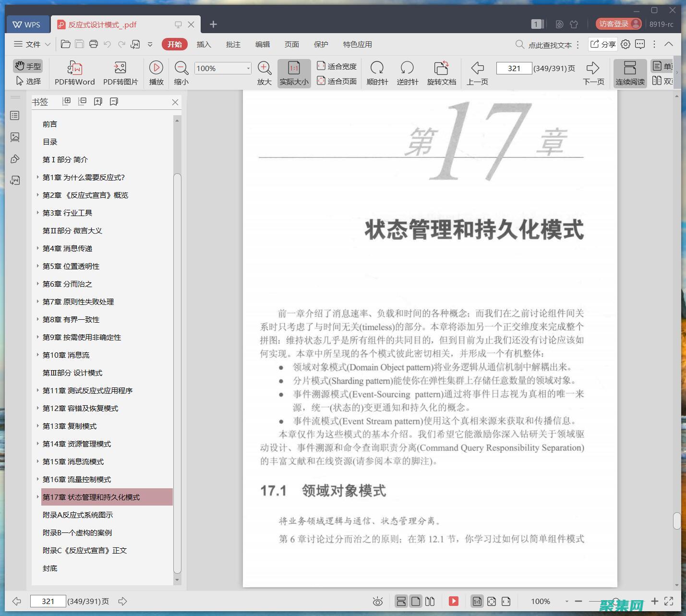Select the 手型 hand tool
The height and width of the screenshot is (616, 686).
(x=27, y=66)
